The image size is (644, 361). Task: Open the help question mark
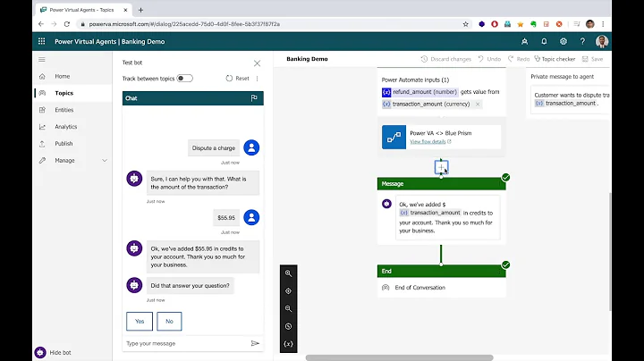pyautogui.click(x=582, y=41)
